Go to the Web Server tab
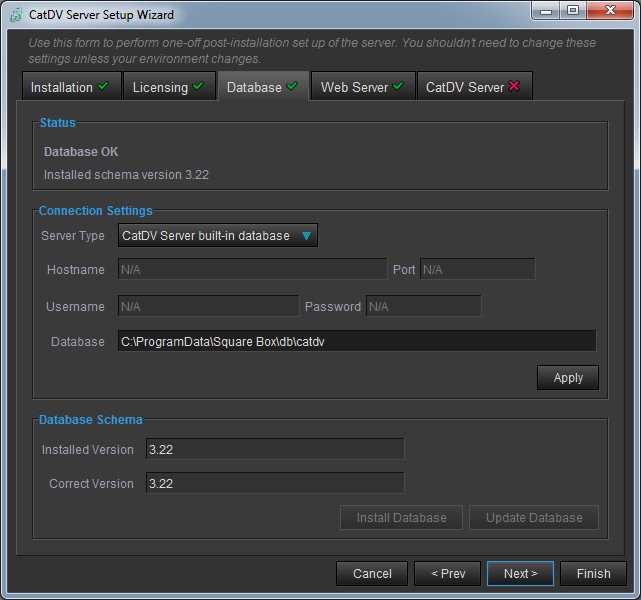The height and width of the screenshot is (600, 641). click(x=363, y=86)
